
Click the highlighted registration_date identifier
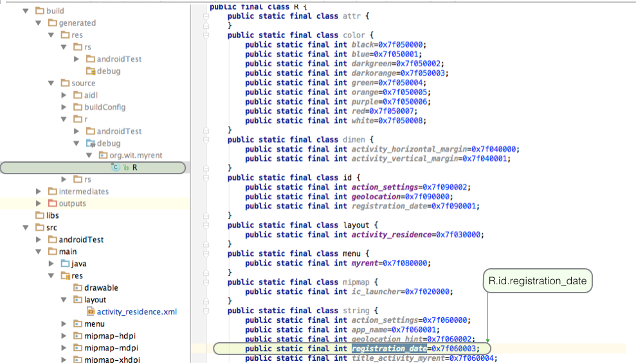point(389,349)
